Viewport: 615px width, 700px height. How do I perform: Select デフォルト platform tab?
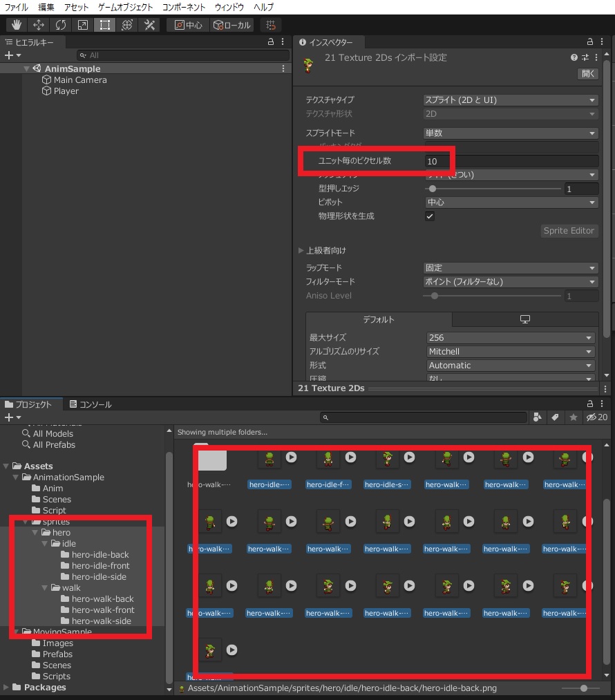click(379, 319)
